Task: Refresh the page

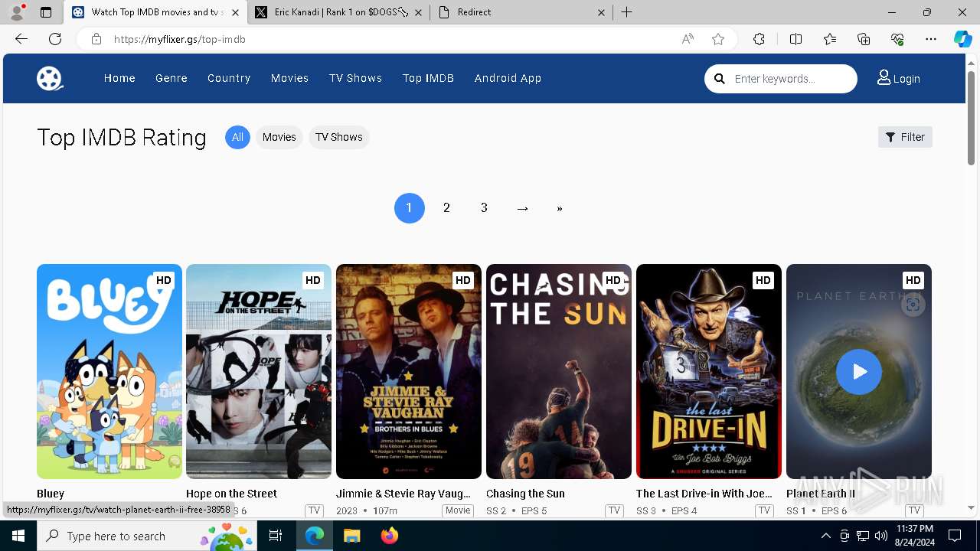Action: [55, 39]
